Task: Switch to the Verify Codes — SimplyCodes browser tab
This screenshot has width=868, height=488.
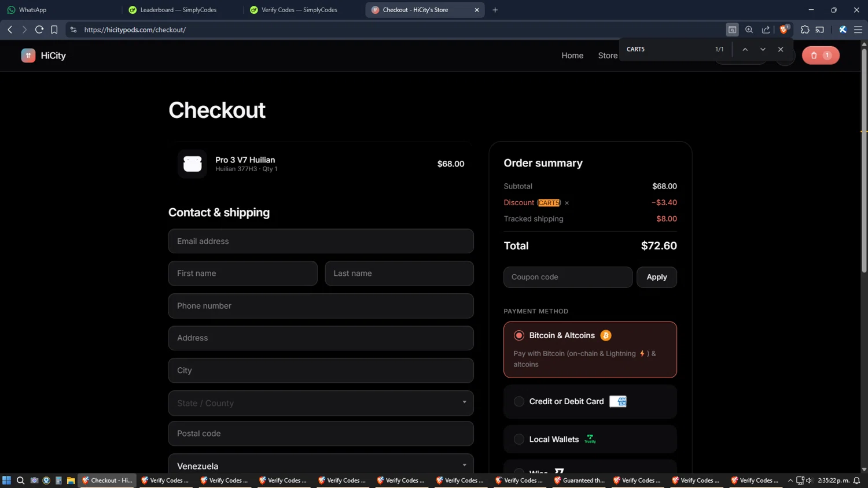Action: coord(304,10)
